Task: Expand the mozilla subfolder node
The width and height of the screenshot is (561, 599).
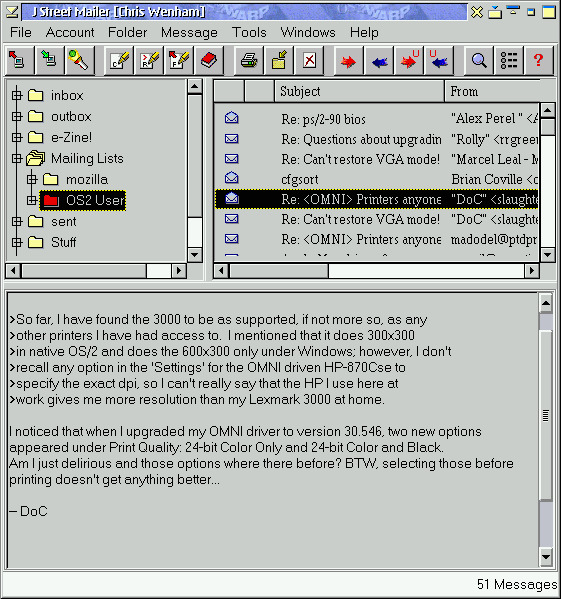Action: coord(32,179)
